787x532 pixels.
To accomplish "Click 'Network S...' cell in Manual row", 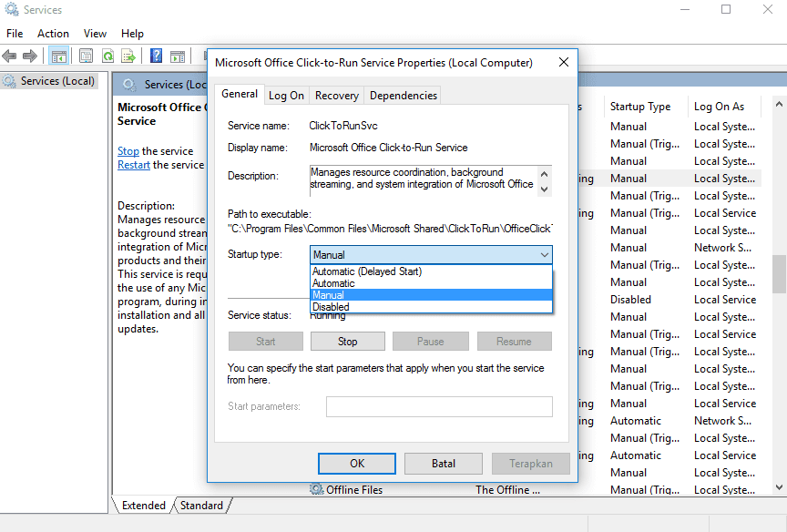I will pos(722,248).
